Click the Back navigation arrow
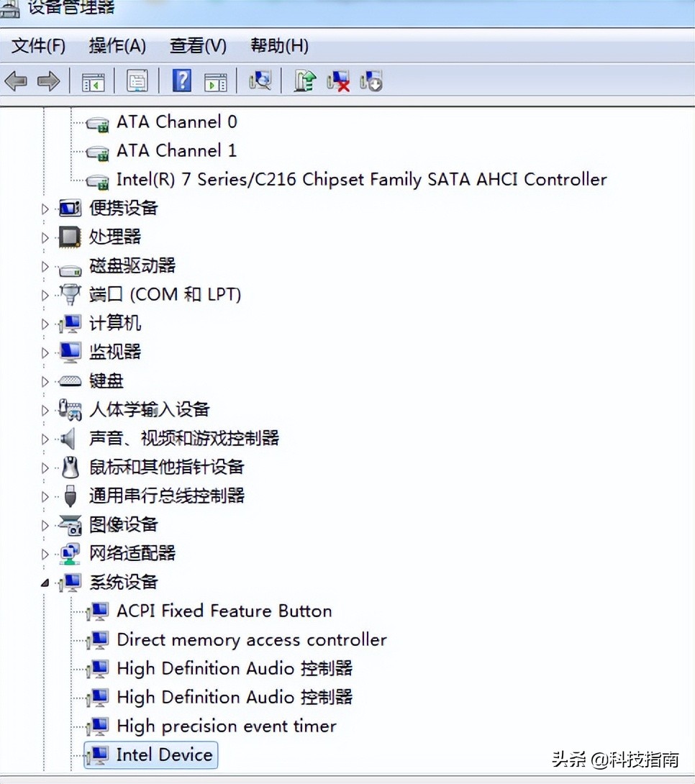This screenshot has width=695, height=784. pos(16,80)
